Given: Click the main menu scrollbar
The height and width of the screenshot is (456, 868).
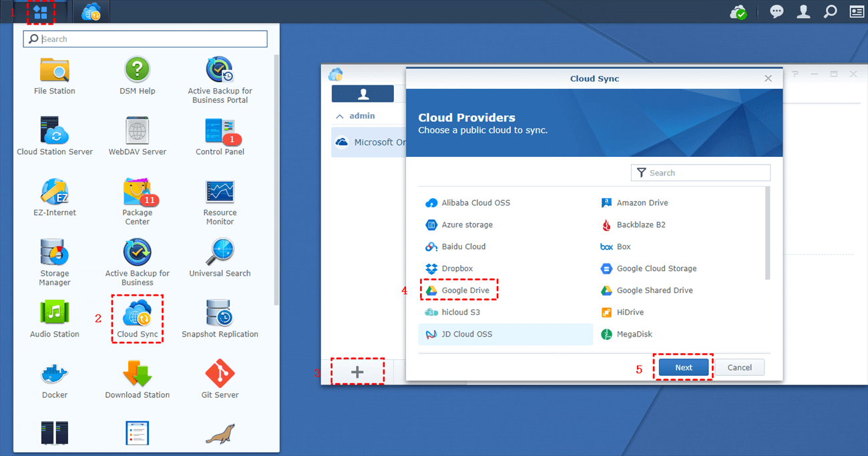Looking at the screenshot, I should pos(276,180).
